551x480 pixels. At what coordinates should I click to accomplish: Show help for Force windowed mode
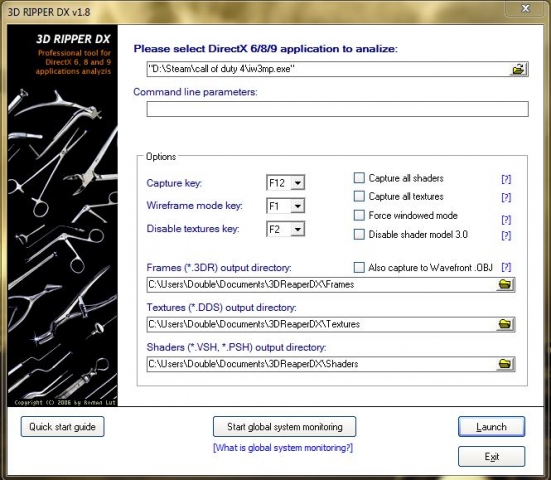pos(506,220)
